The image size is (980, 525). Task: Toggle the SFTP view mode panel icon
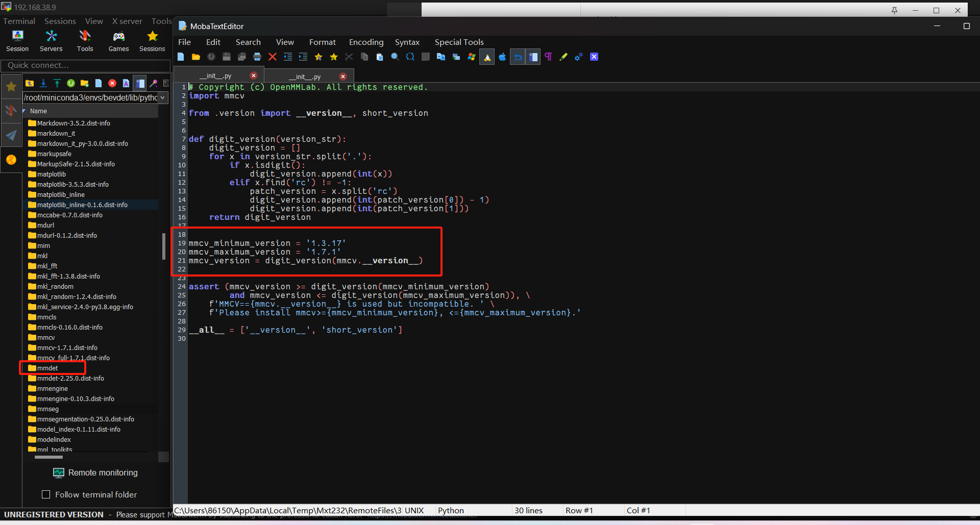point(140,83)
